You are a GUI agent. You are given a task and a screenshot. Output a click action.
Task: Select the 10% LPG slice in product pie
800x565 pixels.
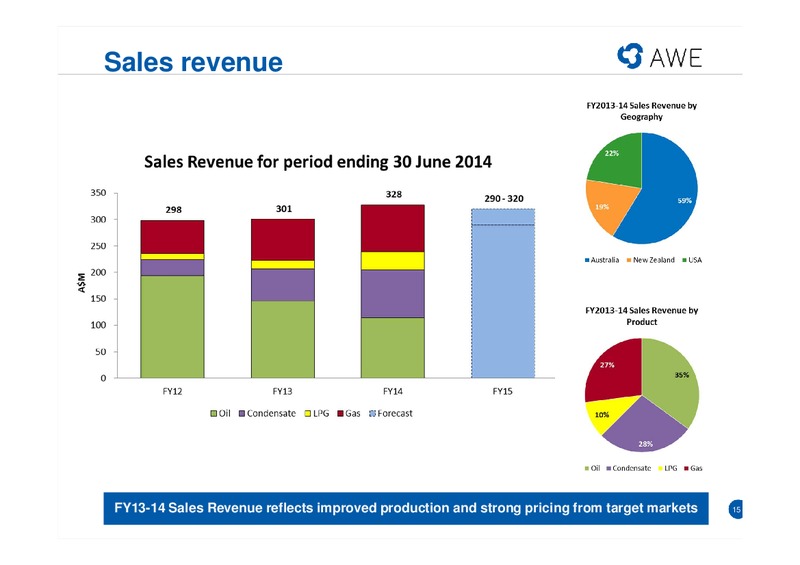(605, 412)
